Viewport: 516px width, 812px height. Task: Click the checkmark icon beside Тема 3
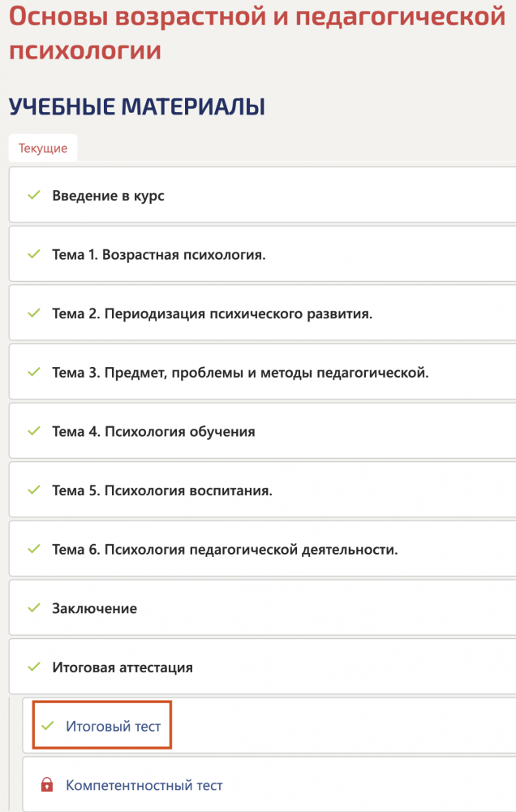tap(33, 373)
